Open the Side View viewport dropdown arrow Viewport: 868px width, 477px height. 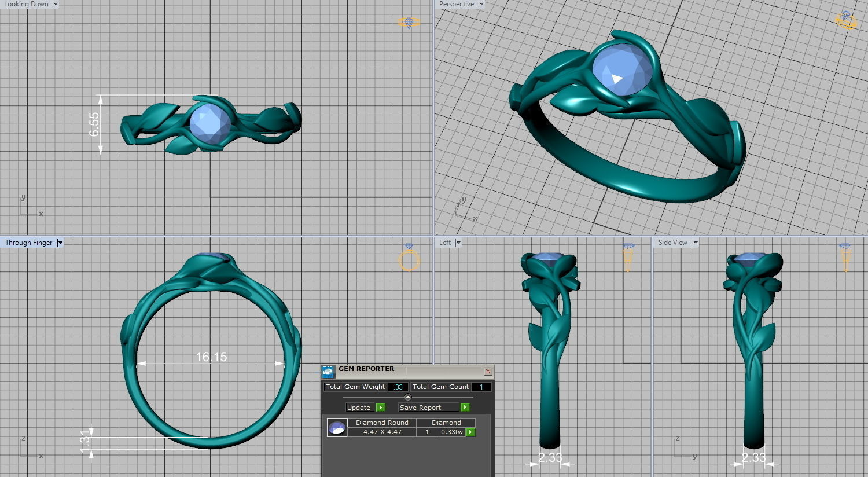[x=696, y=243]
